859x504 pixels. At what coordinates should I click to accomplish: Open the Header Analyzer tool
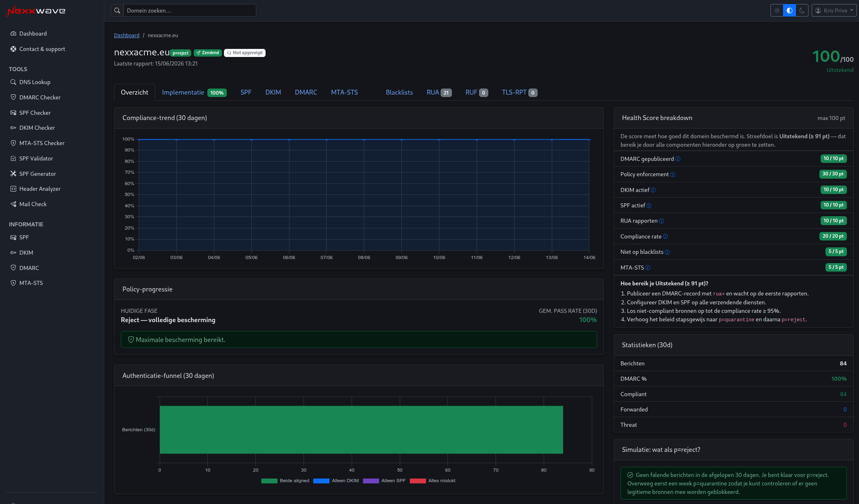point(40,189)
